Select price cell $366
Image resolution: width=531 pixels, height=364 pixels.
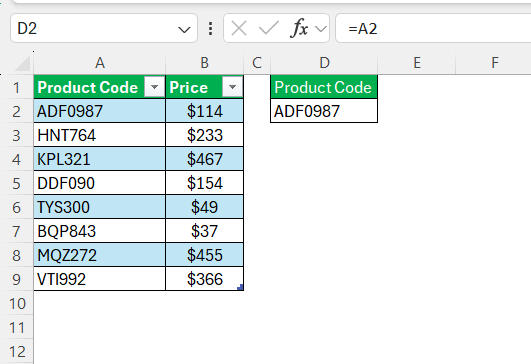pyautogui.click(x=205, y=279)
